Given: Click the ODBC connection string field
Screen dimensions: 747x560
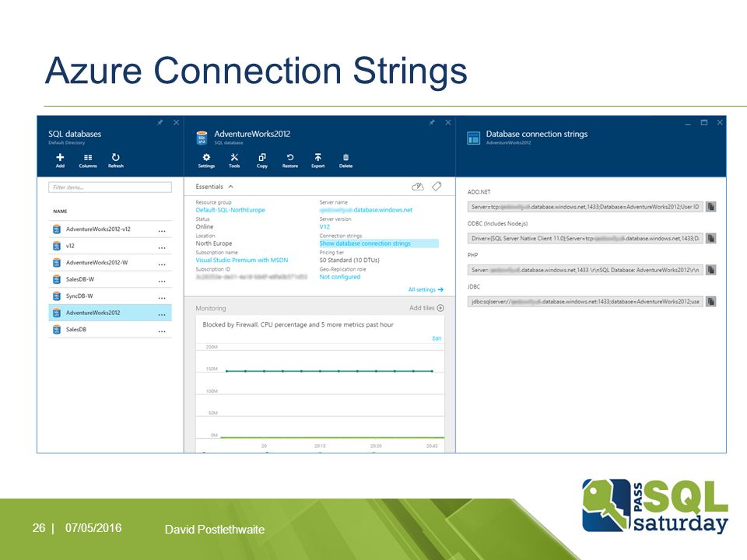Looking at the screenshot, I should (x=585, y=238).
